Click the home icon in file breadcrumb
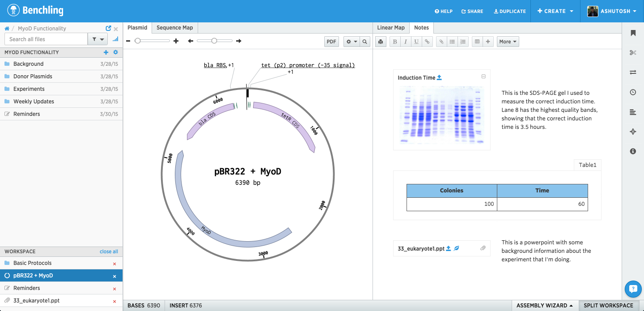Screen dimensions: 644x311 [7, 28]
